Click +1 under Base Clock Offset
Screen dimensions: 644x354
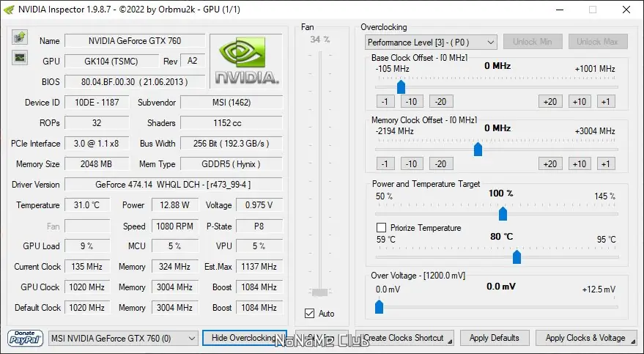[606, 101]
